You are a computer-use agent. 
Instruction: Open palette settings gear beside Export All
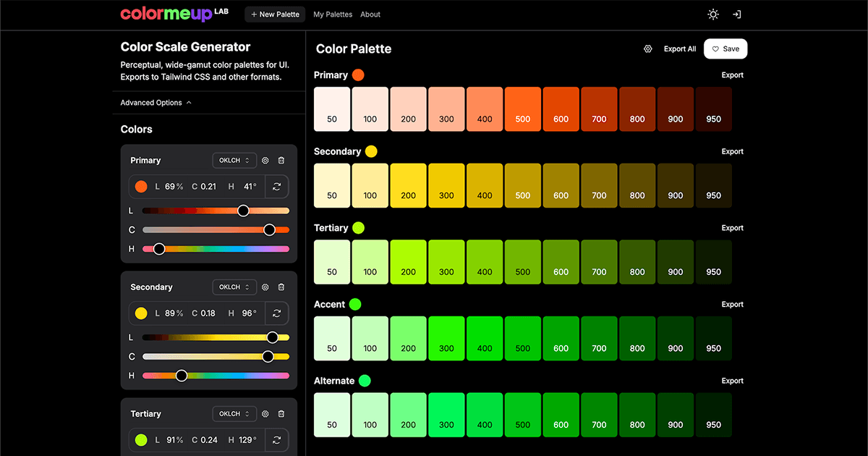tap(647, 48)
